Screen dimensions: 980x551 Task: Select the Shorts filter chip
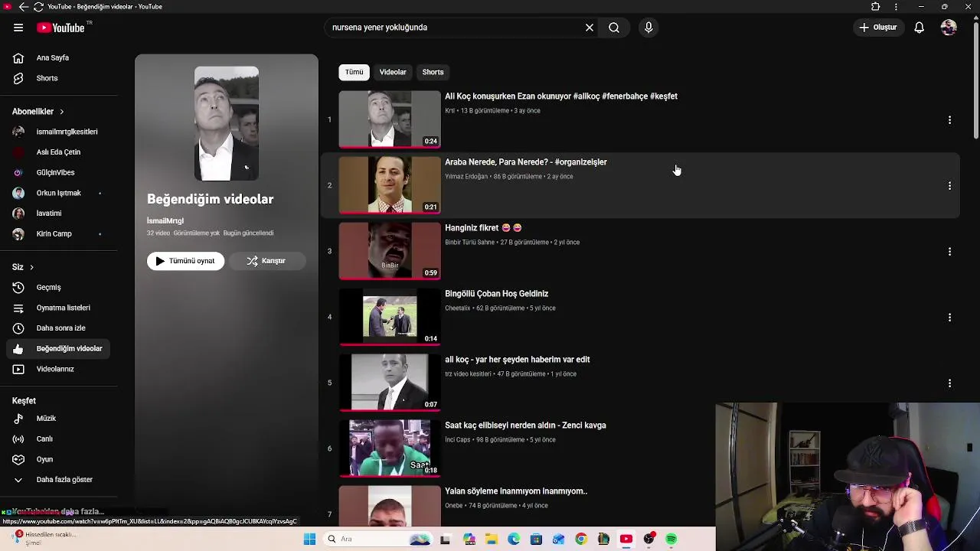(433, 72)
